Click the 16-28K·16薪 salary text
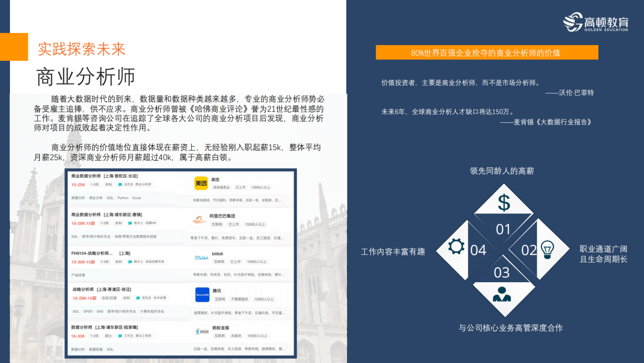Screen dimensions: 644x363 click(x=84, y=298)
